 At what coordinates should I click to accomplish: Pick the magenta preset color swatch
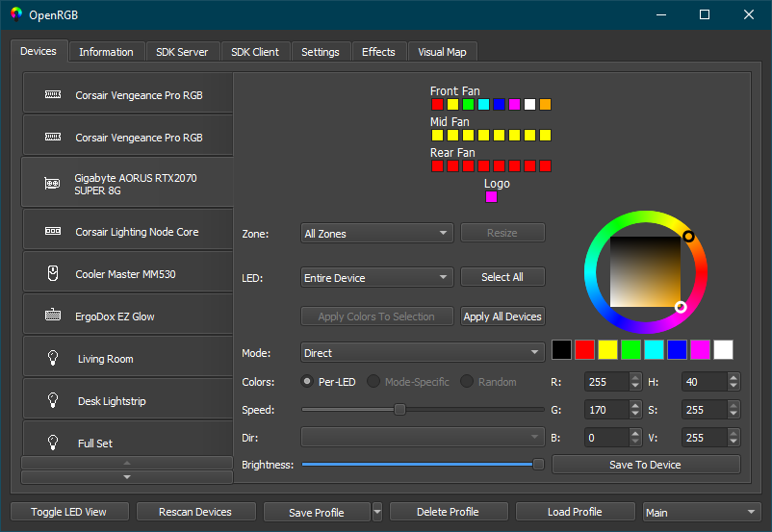pyautogui.click(x=700, y=350)
